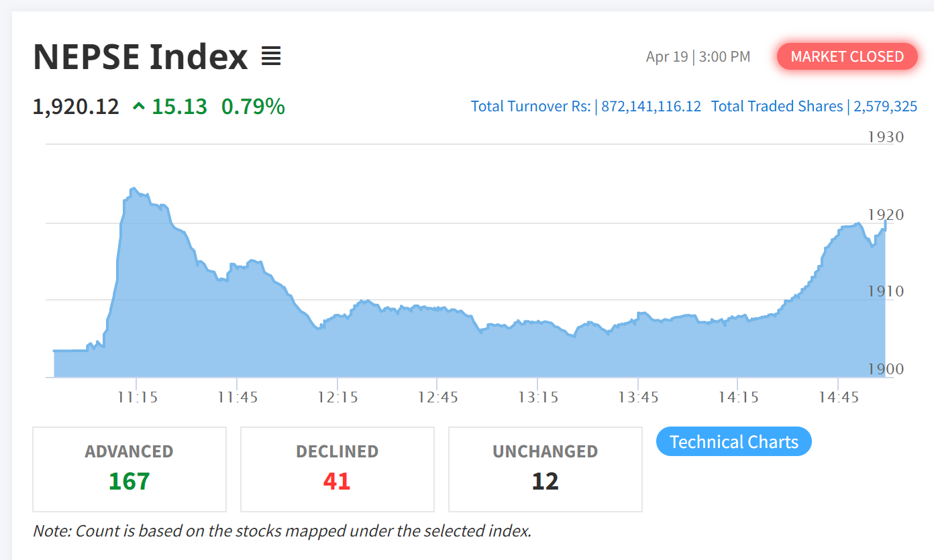Click the index value 1,920.12
The height and width of the screenshot is (560, 934).
[76, 106]
